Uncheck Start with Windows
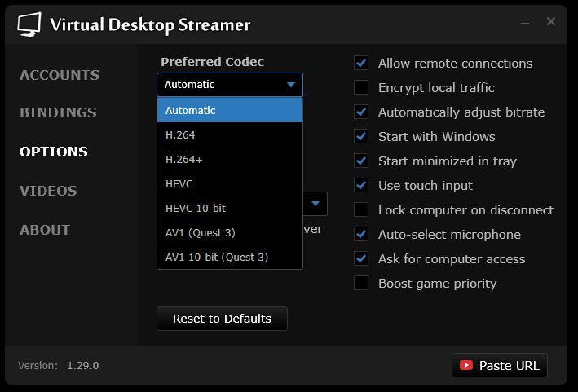Screen dimensions: 578x392 (361, 136)
